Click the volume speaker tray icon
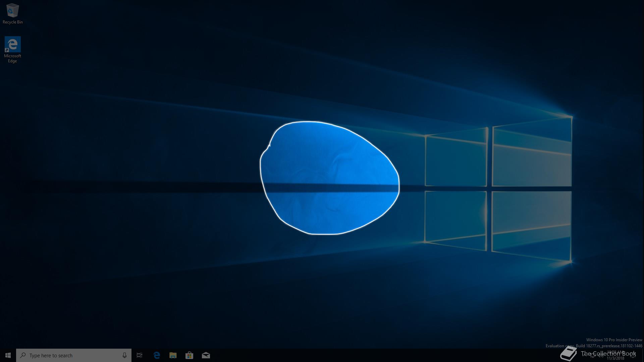Viewport: 644px width, 362px height. (x=601, y=355)
